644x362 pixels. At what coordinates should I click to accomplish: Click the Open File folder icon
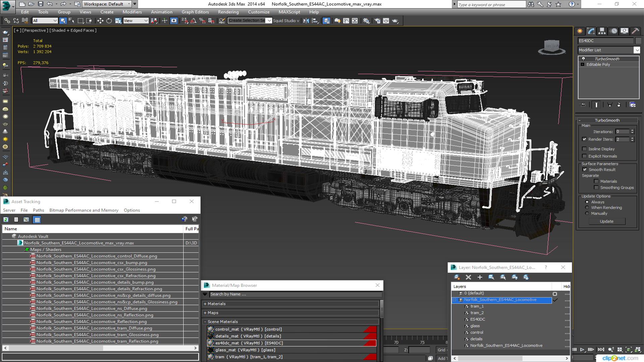point(31,4)
